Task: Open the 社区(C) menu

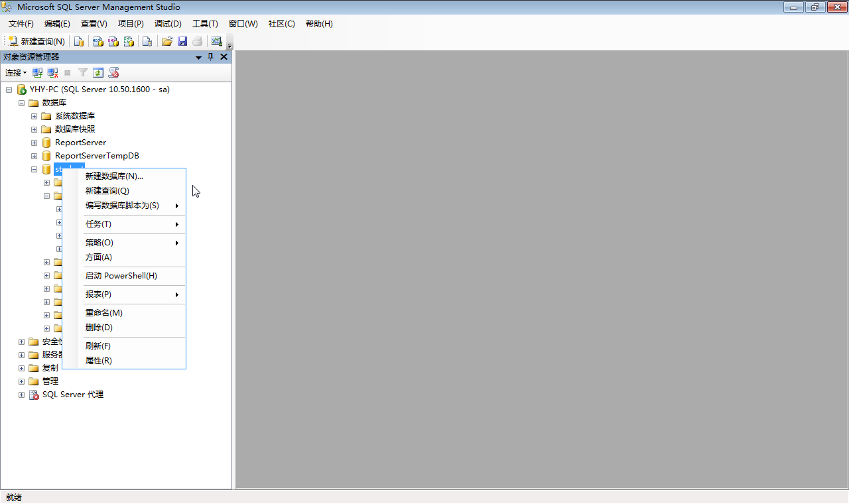Action: (x=281, y=24)
